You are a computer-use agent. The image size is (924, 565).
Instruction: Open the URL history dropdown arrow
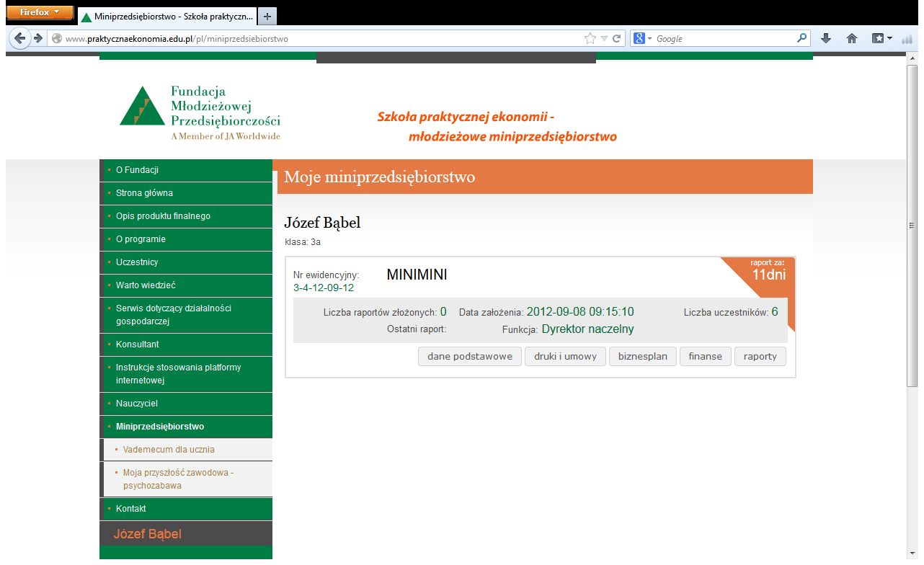(x=605, y=39)
